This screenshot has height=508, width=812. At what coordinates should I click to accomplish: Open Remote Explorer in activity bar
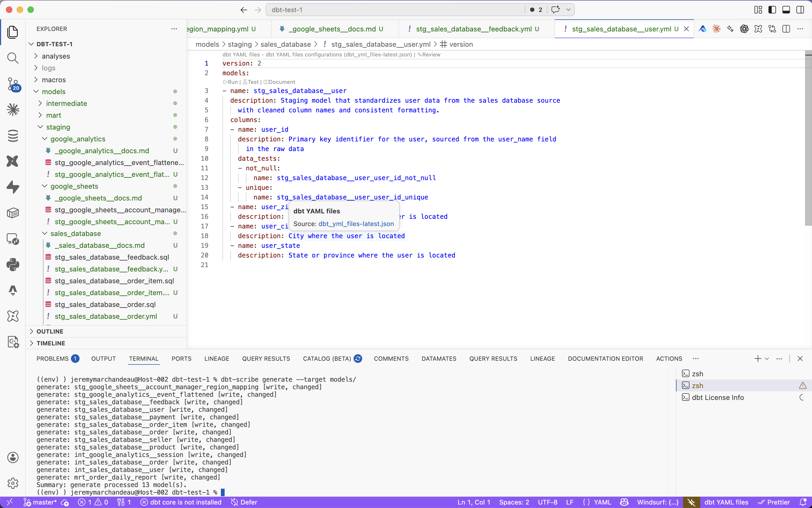[x=13, y=239]
